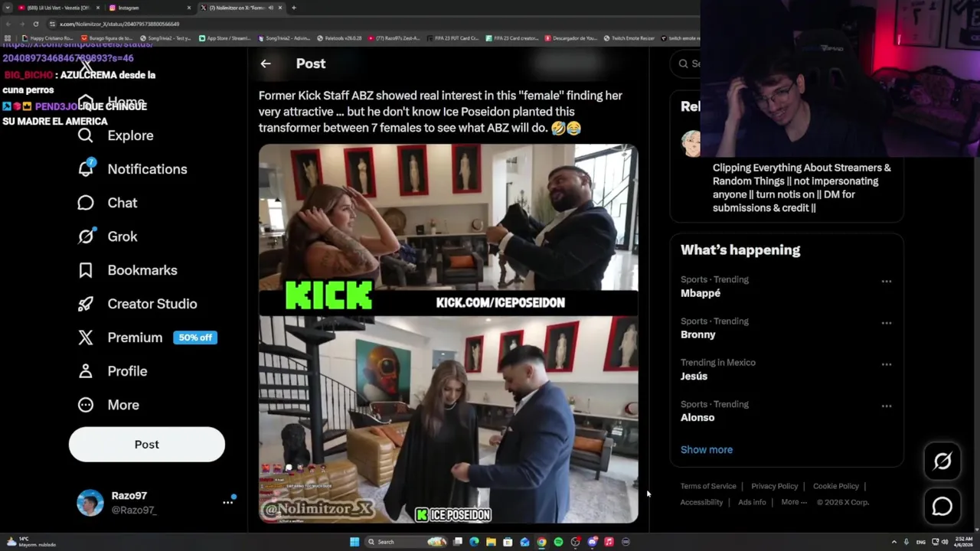Open account menu dots beside Razo97

tap(227, 502)
